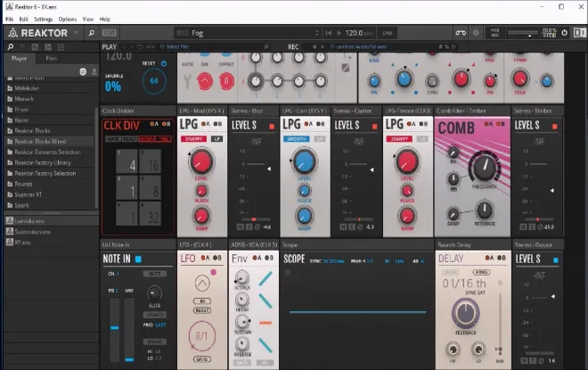Toggle the SNAPPY mode on LPG Mod block

tap(194, 139)
